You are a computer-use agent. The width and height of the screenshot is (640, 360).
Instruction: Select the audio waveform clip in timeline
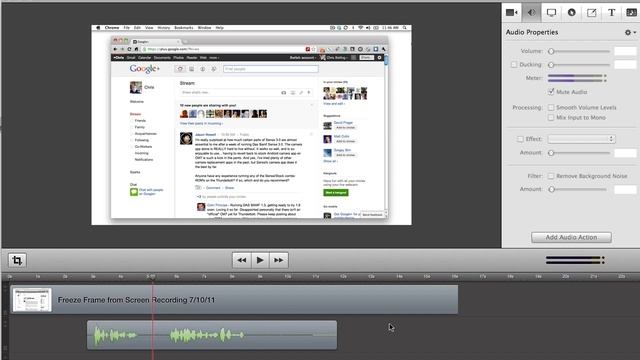click(x=212, y=335)
